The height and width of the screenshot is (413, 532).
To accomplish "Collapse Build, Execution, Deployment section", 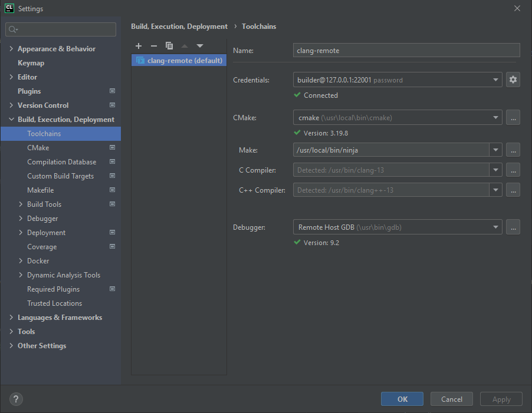I will tap(11, 119).
